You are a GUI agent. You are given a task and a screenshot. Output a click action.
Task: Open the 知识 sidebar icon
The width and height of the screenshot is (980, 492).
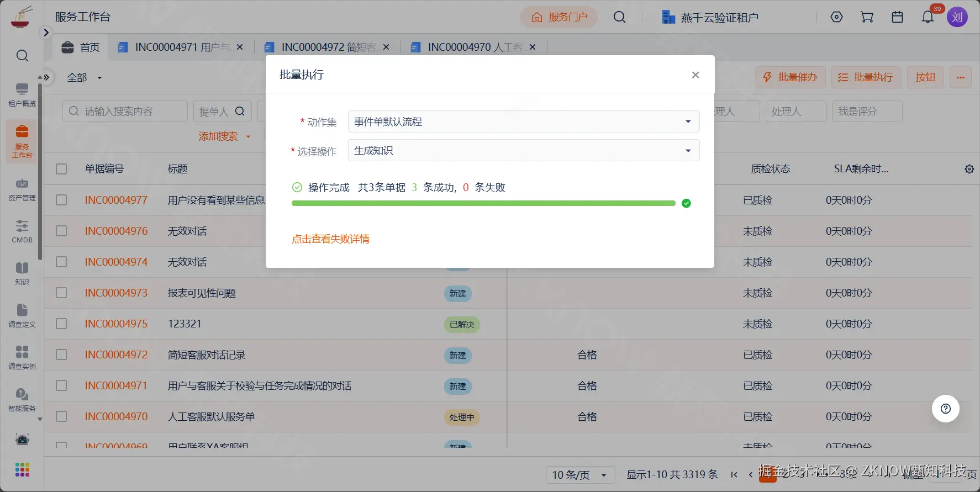click(x=22, y=273)
